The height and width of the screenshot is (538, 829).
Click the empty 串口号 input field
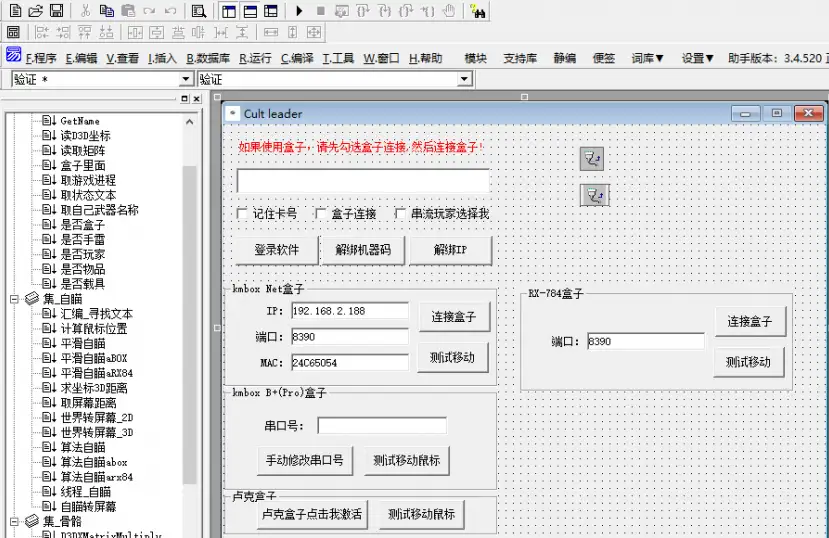[x=382, y=425]
